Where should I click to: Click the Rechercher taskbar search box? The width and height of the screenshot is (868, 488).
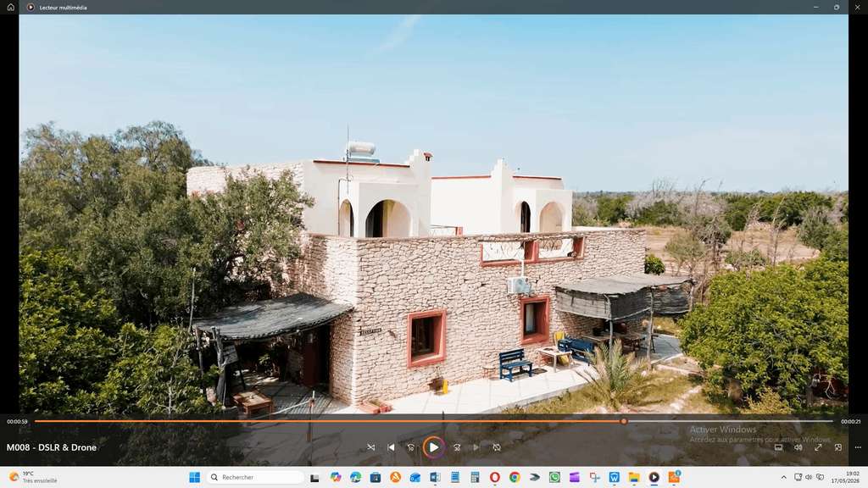254,477
